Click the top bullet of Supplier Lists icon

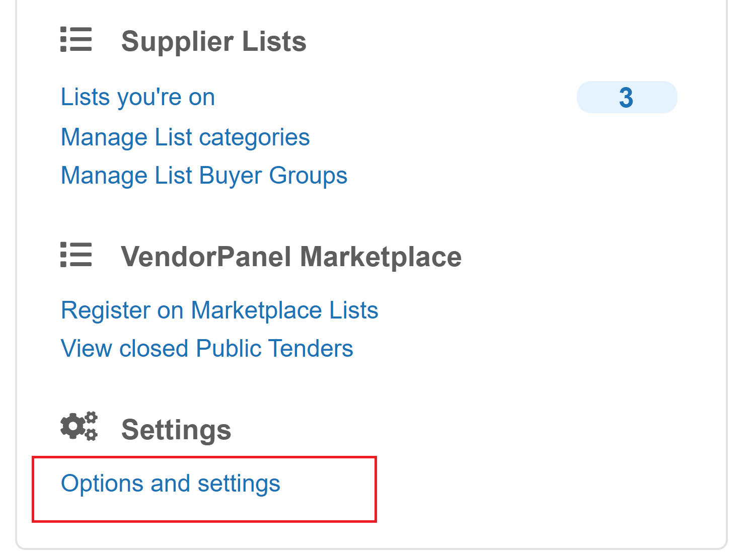click(x=64, y=30)
